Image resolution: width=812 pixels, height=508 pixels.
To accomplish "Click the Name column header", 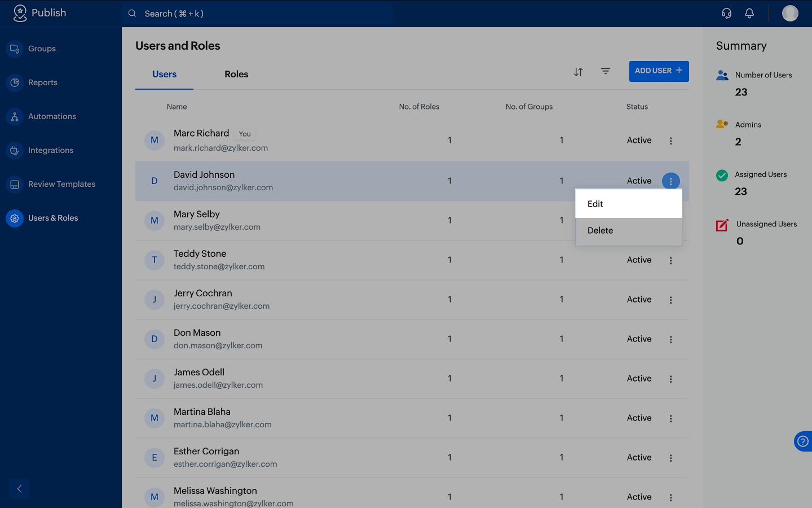I will 176,107.
